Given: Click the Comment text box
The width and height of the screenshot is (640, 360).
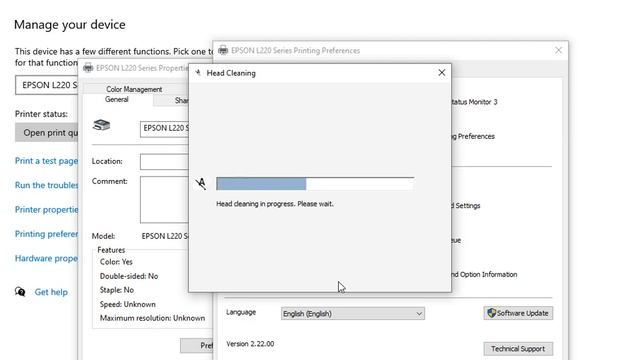Looking at the screenshot, I should 164,200.
